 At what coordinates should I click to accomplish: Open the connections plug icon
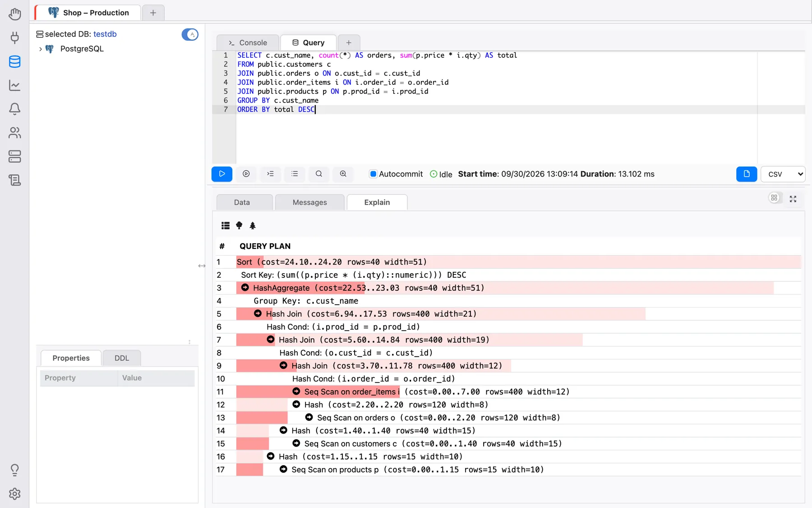point(14,37)
